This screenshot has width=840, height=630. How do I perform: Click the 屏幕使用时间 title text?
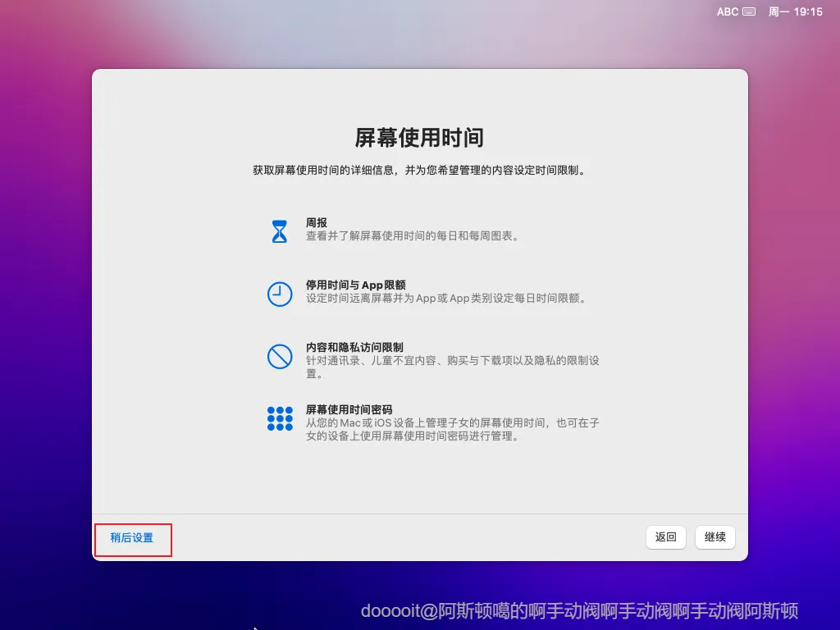[x=419, y=138]
